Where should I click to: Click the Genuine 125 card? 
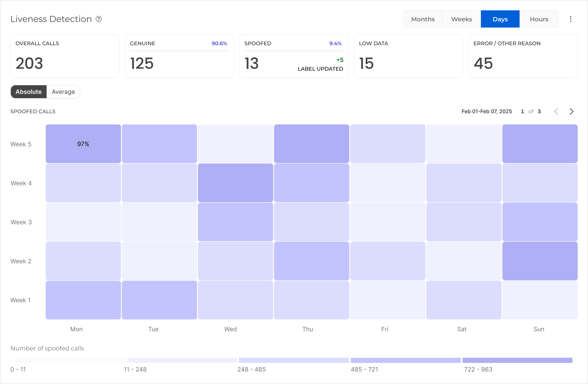click(179, 56)
